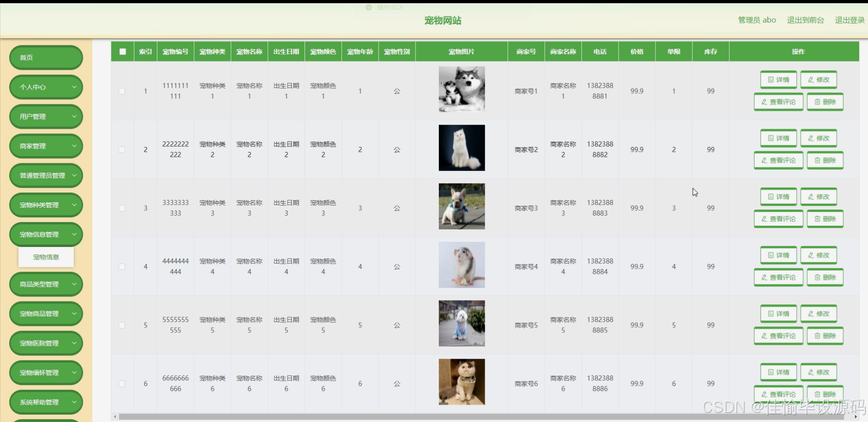This screenshot has height=422, width=868.
Task: Click 库存 column header
Action: (x=711, y=51)
